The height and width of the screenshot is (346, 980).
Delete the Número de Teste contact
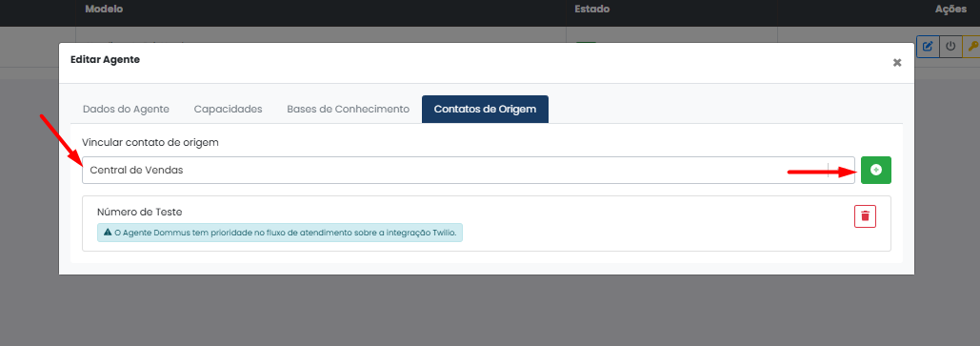pyautogui.click(x=865, y=215)
